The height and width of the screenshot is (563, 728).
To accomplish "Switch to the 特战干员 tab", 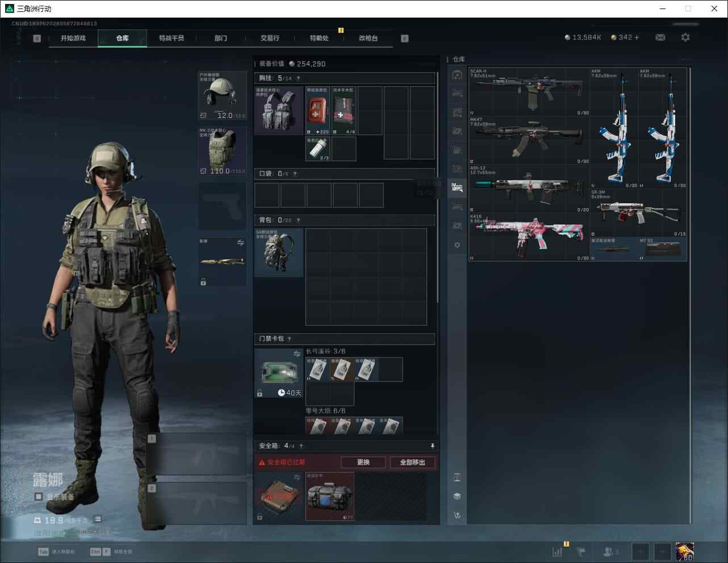I will pyautogui.click(x=171, y=38).
